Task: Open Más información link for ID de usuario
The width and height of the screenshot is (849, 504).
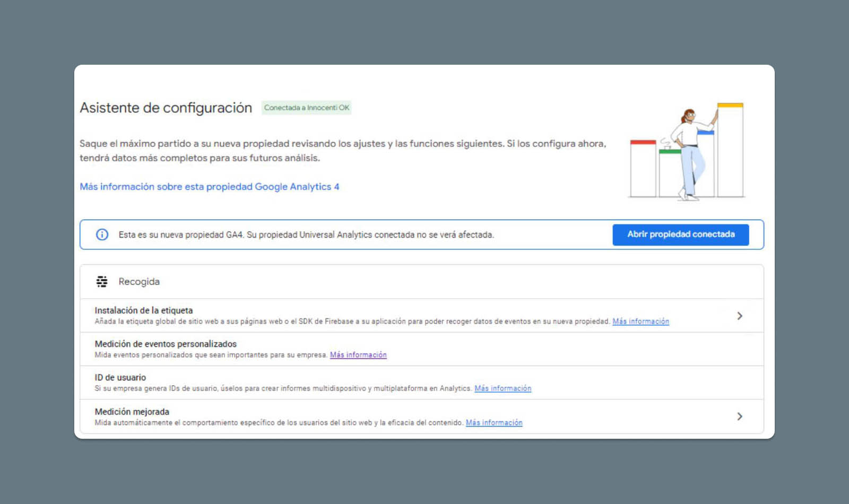Action: point(503,388)
